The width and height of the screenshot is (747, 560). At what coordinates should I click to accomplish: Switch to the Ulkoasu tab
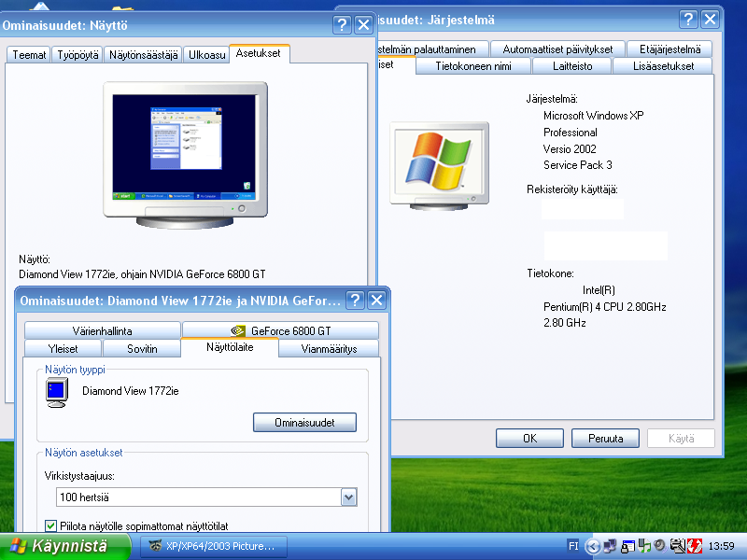206,55
